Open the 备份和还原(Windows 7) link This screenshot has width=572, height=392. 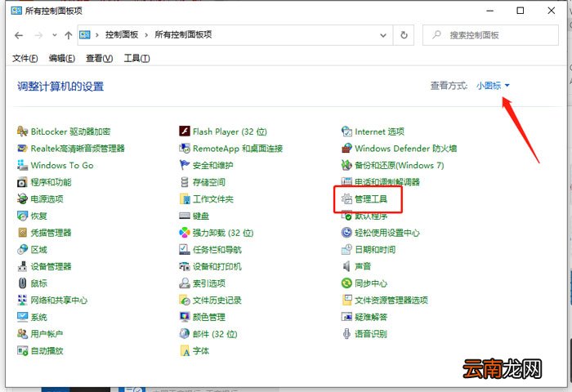click(x=400, y=165)
